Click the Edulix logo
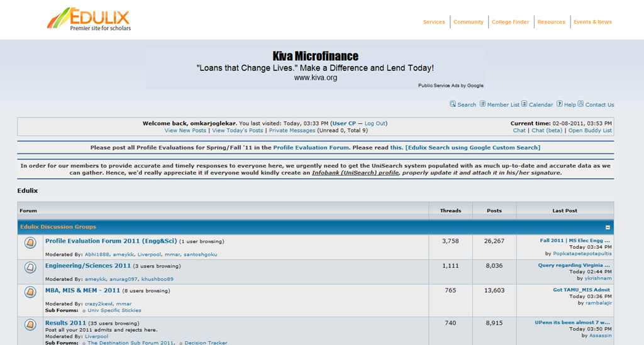Screen dimensions: 644x345 point(89,19)
